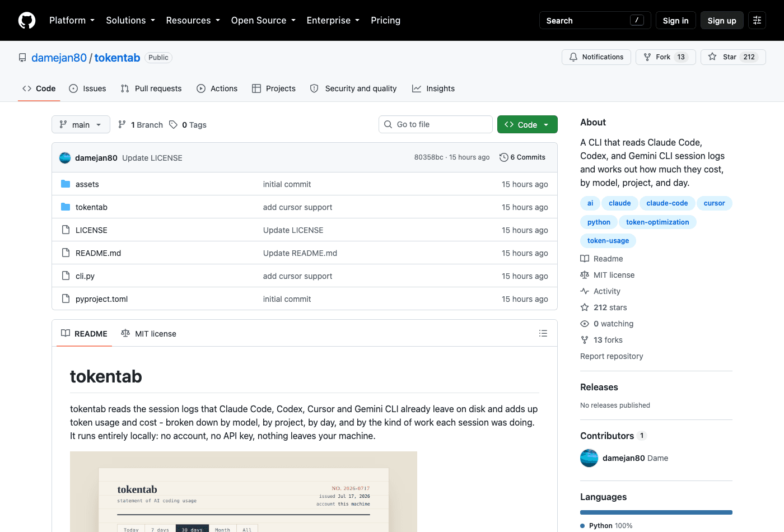Click Report repository

click(x=612, y=356)
